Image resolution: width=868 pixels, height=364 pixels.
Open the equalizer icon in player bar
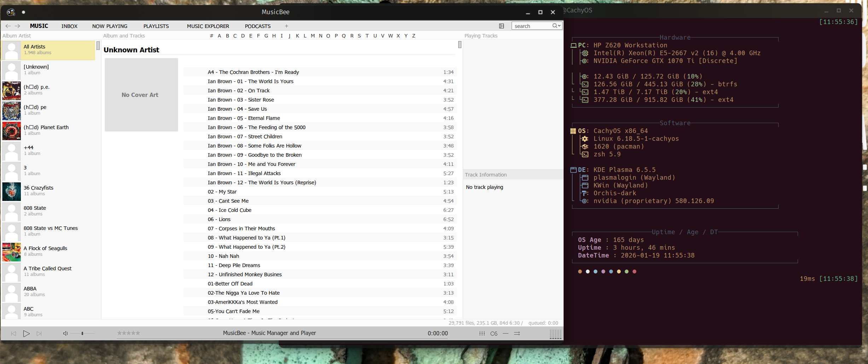click(482, 334)
